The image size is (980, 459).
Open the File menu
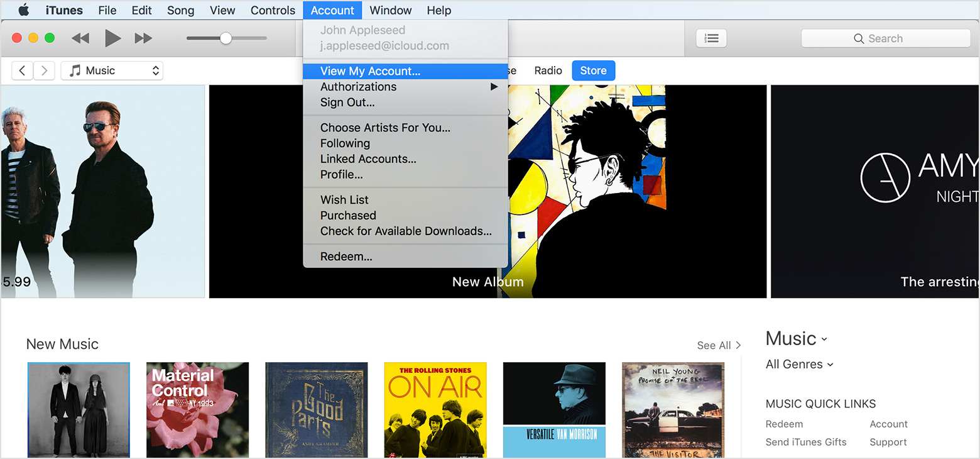[107, 10]
